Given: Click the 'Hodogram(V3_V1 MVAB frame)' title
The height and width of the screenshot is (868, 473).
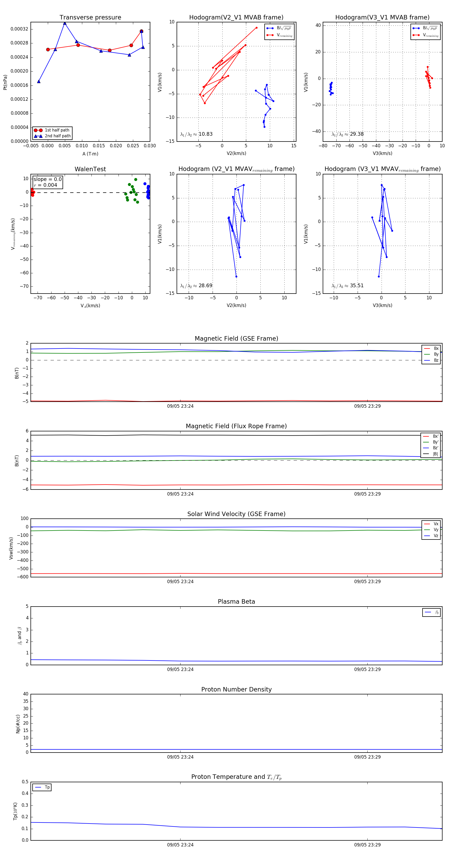Looking at the screenshot, I should coord(382,18).
